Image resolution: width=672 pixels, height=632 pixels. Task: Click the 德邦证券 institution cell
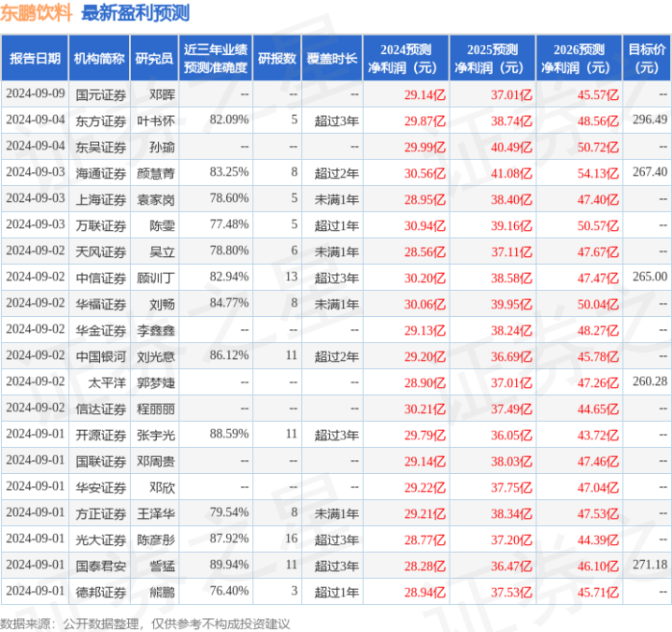[x=101, y=592]
